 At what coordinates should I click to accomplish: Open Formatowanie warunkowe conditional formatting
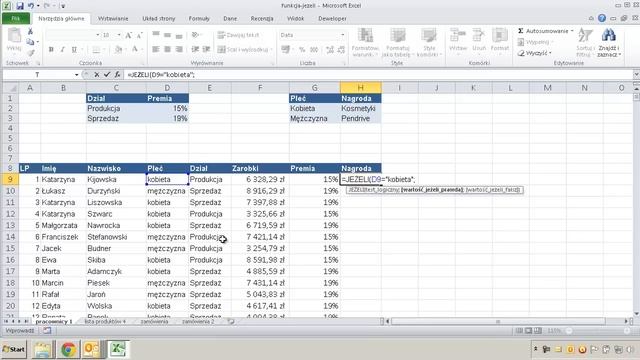(365, 42)
